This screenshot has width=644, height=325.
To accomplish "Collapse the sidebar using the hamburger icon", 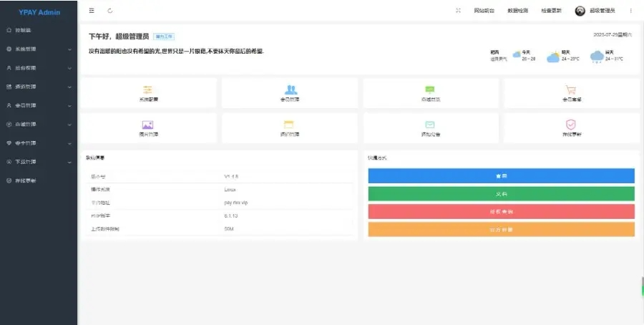I will (x=92, y=11).
